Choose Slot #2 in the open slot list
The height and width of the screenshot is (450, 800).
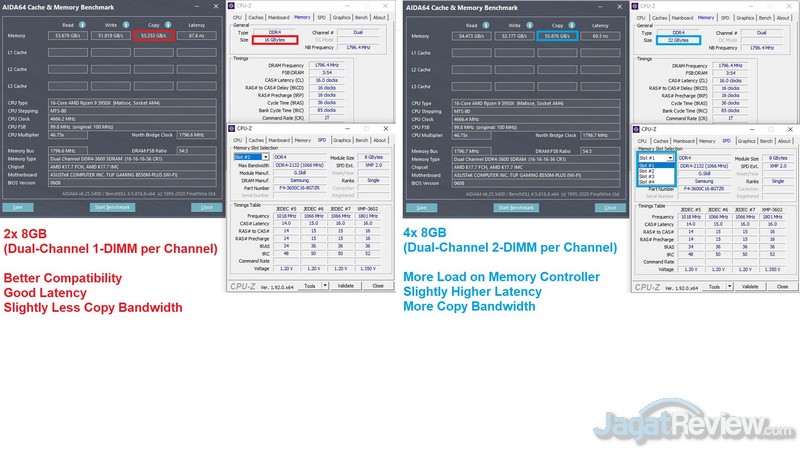pyautogui.click(x=656, y=171)
